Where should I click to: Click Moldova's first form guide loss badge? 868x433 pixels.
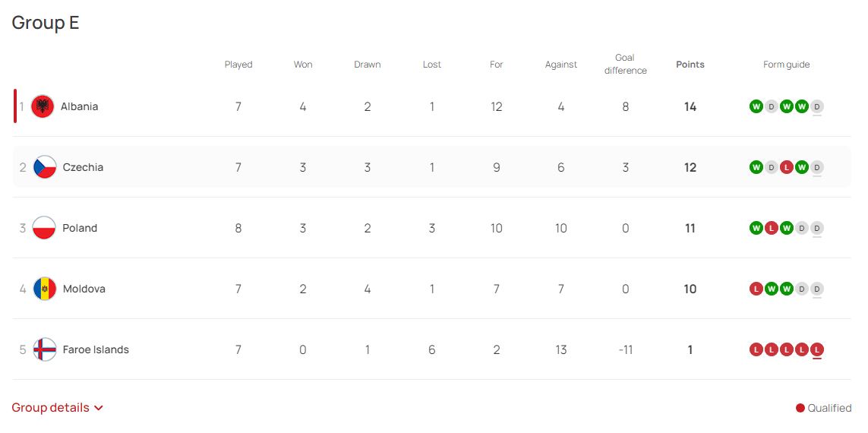(756, 289)
